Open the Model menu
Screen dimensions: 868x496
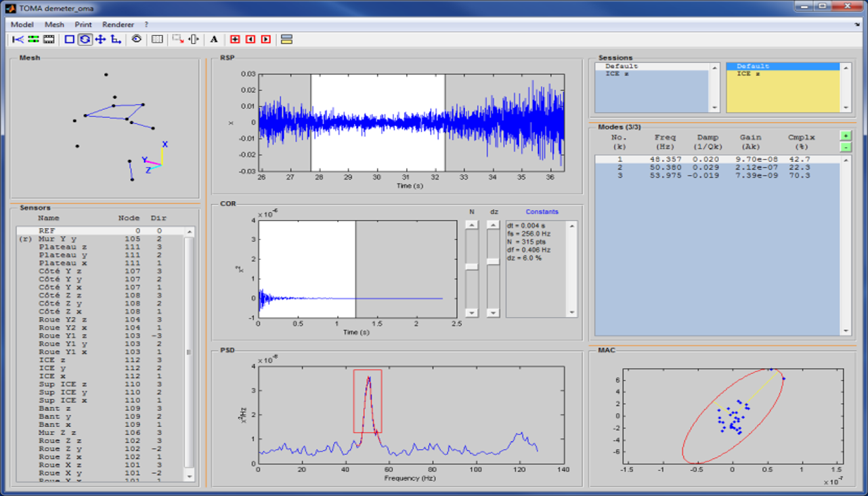point(22,24)
